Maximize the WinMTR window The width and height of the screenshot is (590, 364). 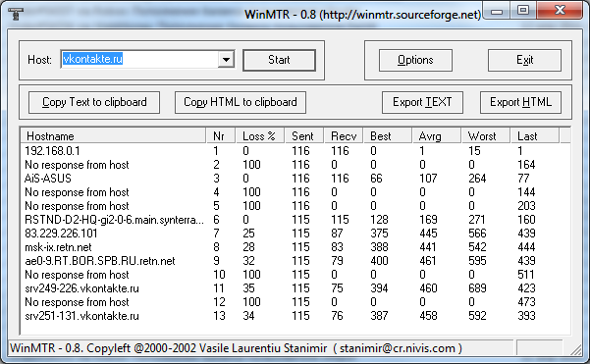click(523, 11)
